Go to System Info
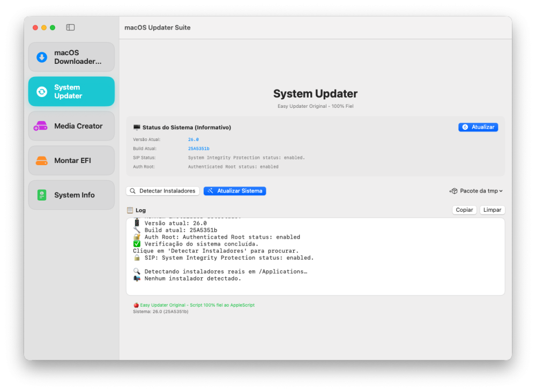Image resolution: width=536 pixels, height=392 pixels. click(x=71, y=195)
